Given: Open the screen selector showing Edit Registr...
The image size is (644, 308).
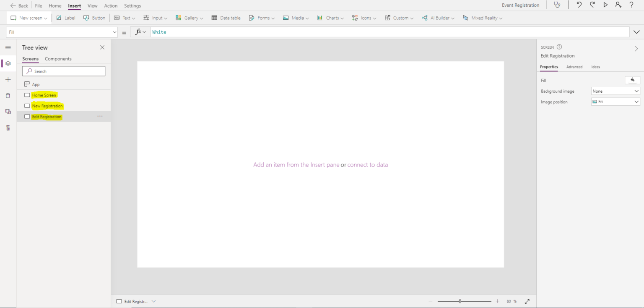Looking at the screenshot, I should click(x=135, y=301).
